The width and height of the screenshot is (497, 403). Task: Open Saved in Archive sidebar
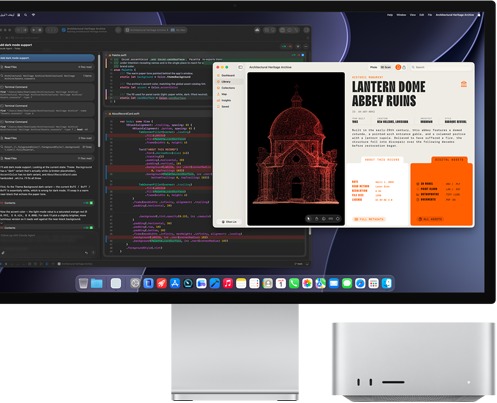(230, 107)
